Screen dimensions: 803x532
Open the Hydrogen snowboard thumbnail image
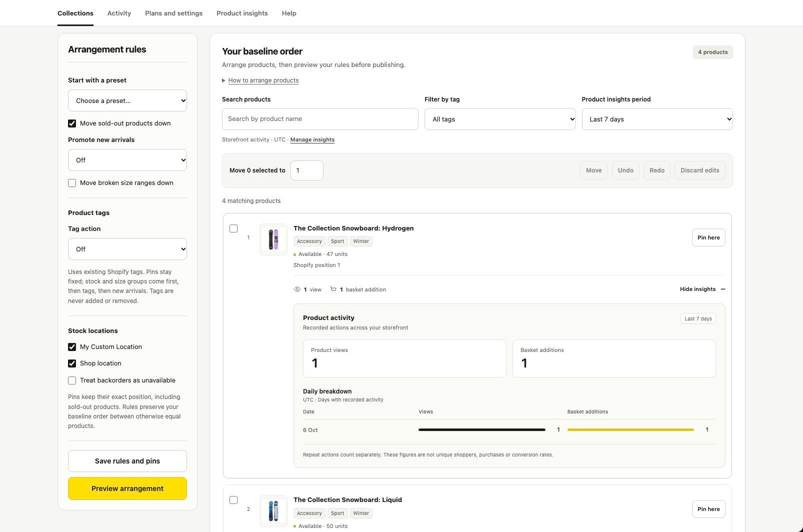[273, 239]
